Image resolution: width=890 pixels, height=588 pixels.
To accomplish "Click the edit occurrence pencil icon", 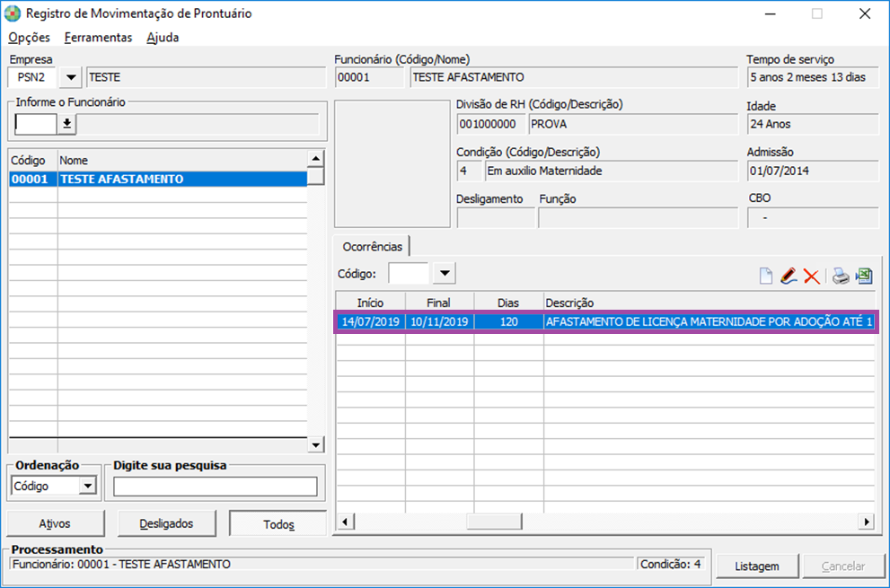I will coord(789,276).
